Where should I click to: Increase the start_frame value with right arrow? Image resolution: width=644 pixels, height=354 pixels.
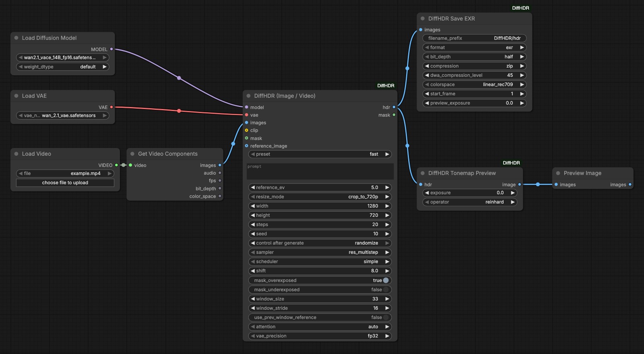[522, 94]
